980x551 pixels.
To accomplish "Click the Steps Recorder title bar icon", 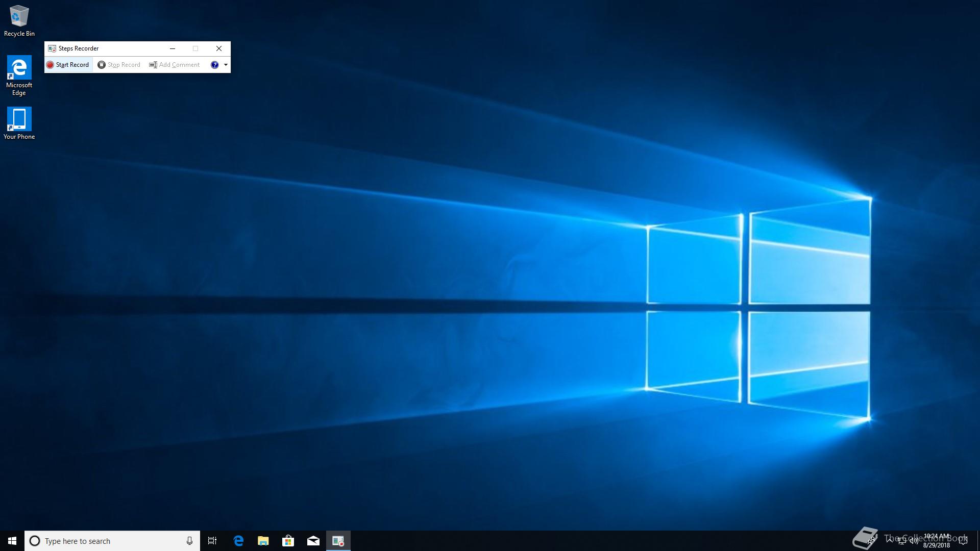I will (52, 48).
